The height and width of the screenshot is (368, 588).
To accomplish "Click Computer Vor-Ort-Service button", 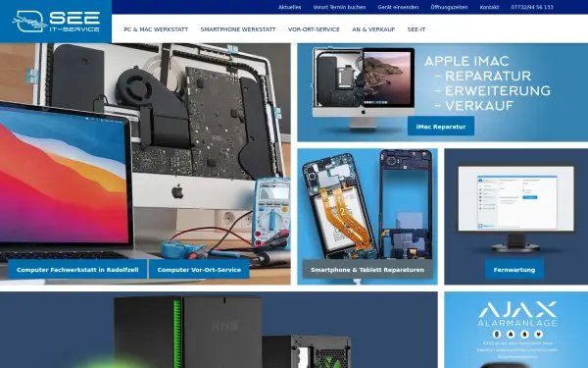I will click(x=199, y=270).
